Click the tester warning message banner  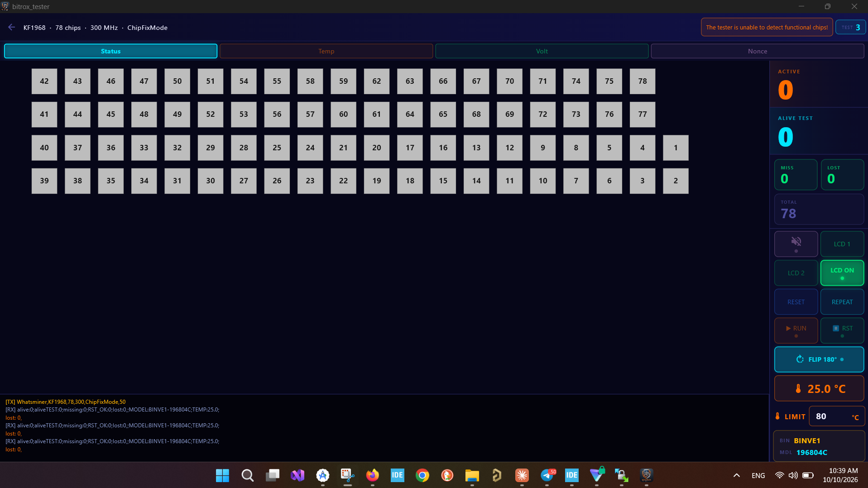coord(767,27)
